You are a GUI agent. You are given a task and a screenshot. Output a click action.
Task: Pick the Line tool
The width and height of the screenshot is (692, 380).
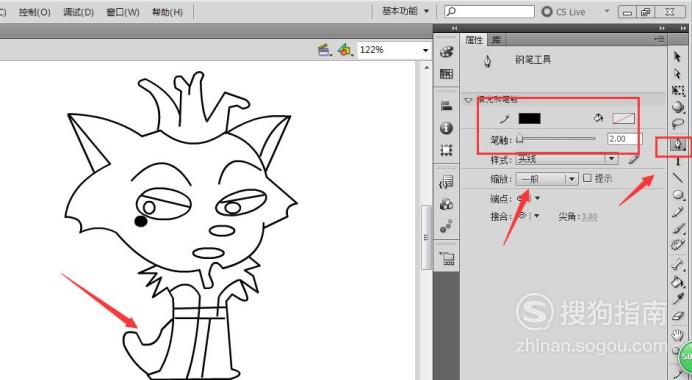[x=678, y=178]
